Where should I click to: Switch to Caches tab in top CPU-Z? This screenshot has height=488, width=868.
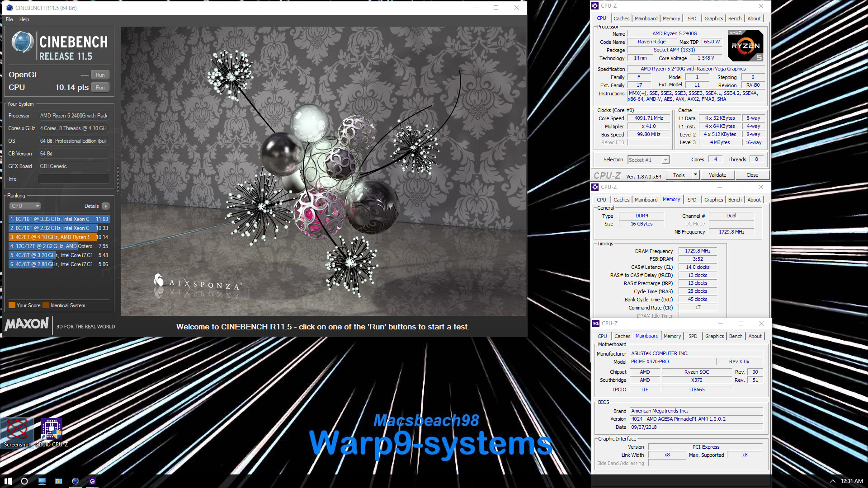click(x=621, y=19)
